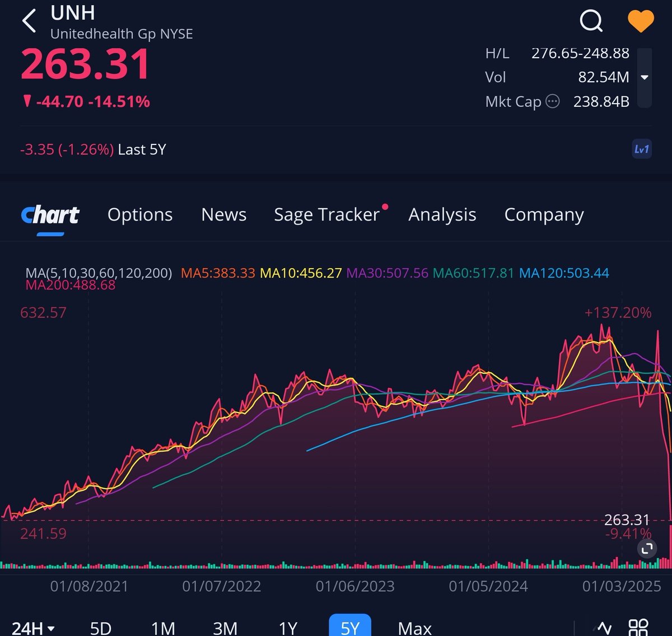Tap the 632.57 chart high label
This screenshot has width=672, height=636.
click(x=43, y=312)
